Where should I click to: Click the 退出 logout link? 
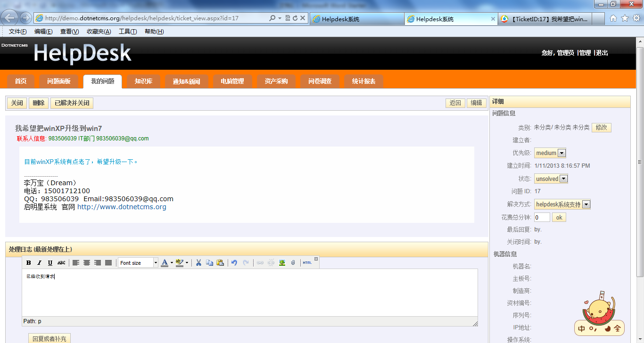(602, 53)
